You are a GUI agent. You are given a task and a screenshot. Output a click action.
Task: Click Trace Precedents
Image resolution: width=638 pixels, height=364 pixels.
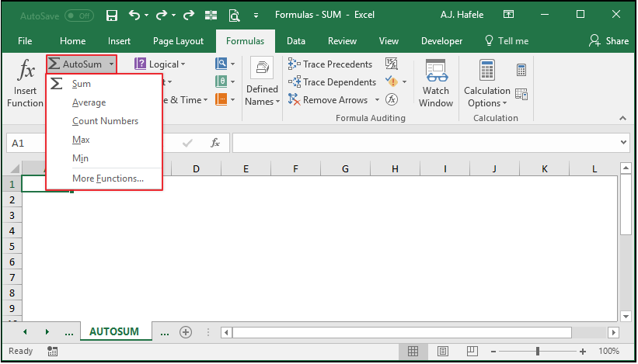coord(330,64)
